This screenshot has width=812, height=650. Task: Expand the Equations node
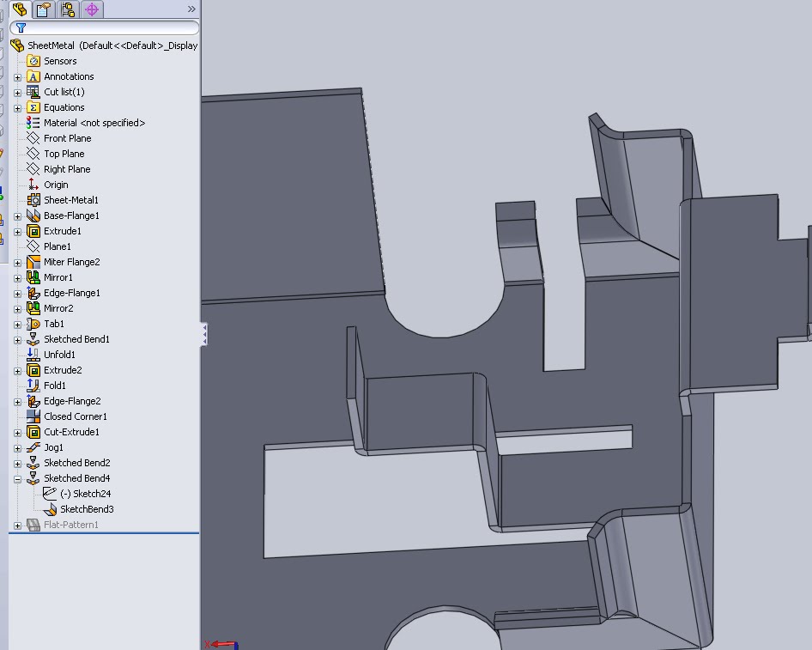click(x=18, y=108)
